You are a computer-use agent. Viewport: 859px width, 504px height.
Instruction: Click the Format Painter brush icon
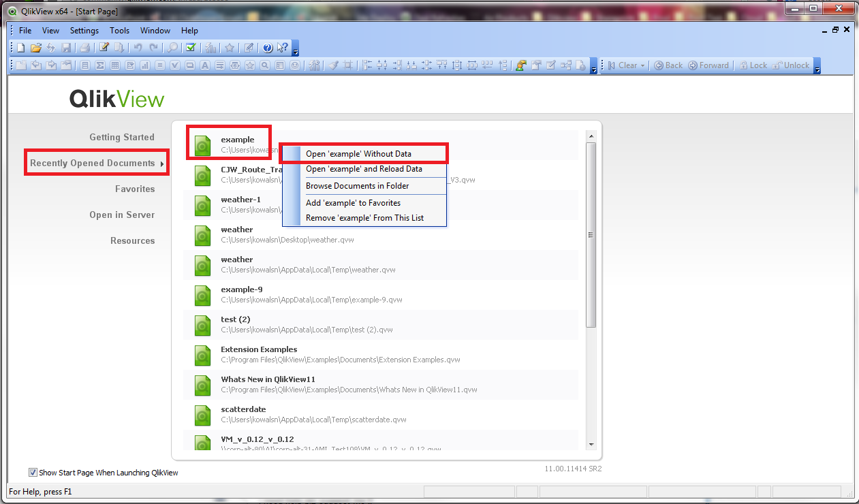333,65
